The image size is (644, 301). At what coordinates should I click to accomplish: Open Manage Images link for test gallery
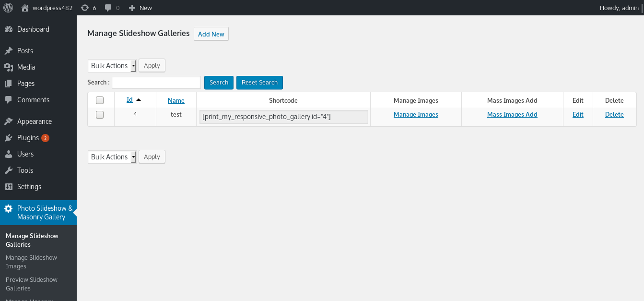pos(416,115)
